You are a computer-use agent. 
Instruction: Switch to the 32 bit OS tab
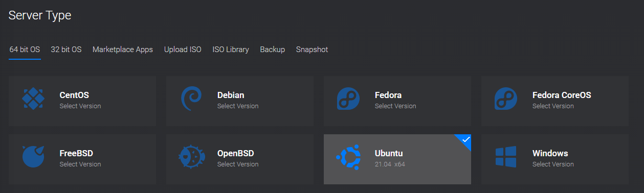pyautogui.click(x=66, y=50)
